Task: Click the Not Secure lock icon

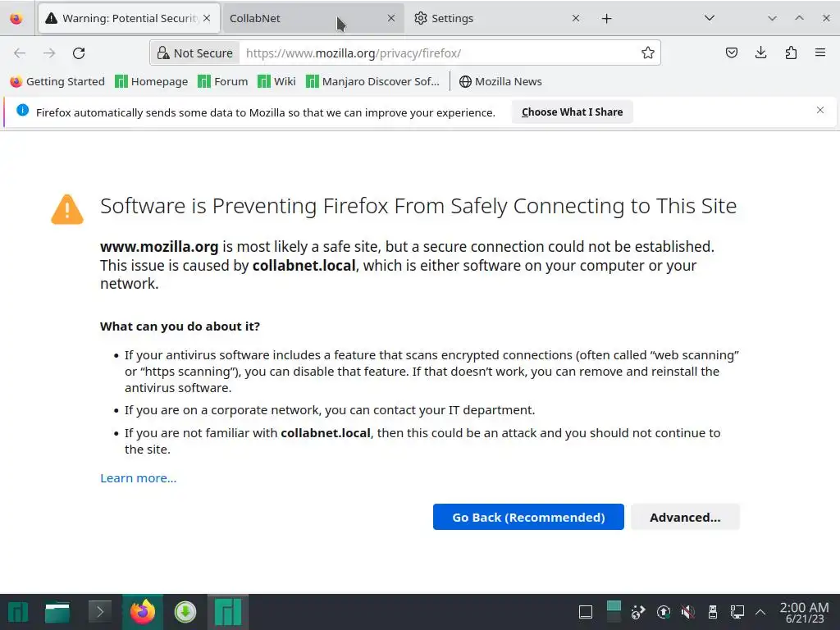Action: 163,53
